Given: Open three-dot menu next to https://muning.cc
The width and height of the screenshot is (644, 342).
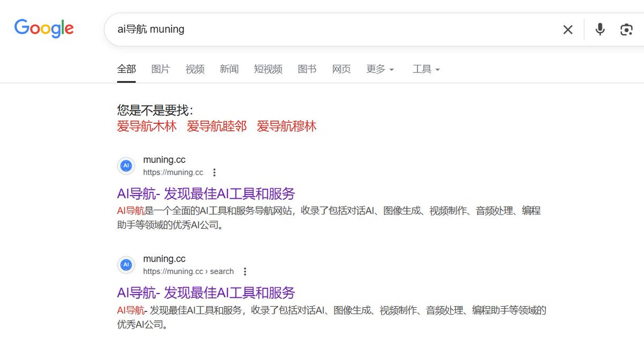Looking at the screenshot, I should (x=215, y=173).
